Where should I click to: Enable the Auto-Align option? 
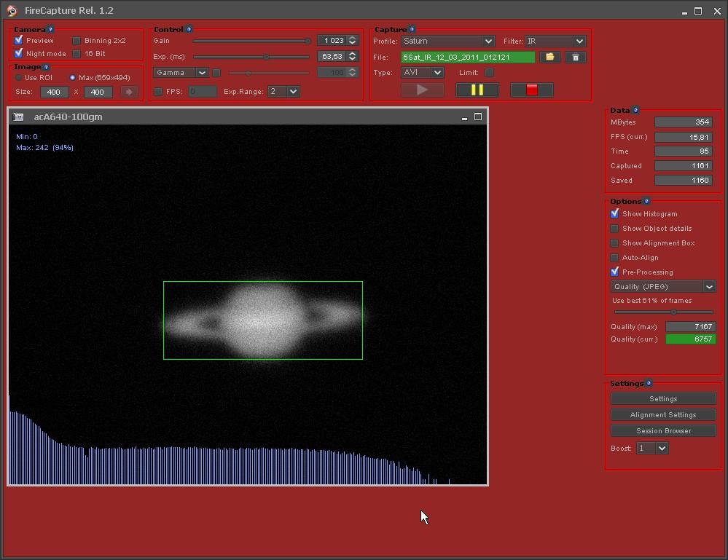(x=615, y=258)
